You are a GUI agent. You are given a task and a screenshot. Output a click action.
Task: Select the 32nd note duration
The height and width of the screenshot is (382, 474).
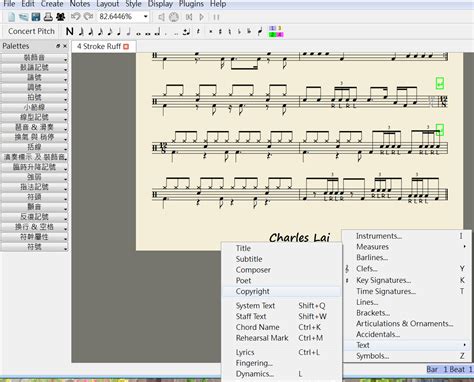91,32
